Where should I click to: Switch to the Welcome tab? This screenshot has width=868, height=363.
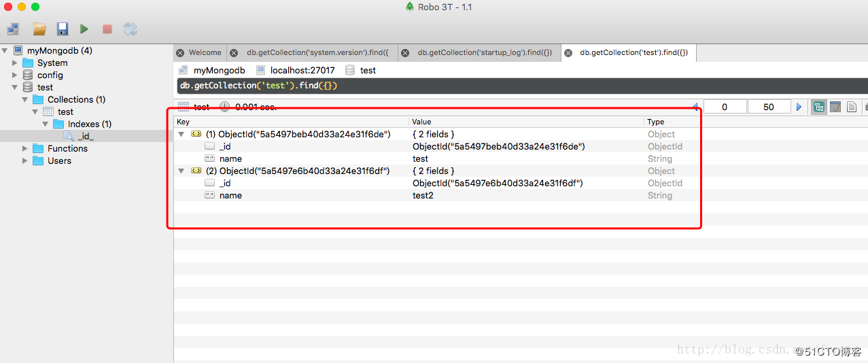tap(205, 52)
